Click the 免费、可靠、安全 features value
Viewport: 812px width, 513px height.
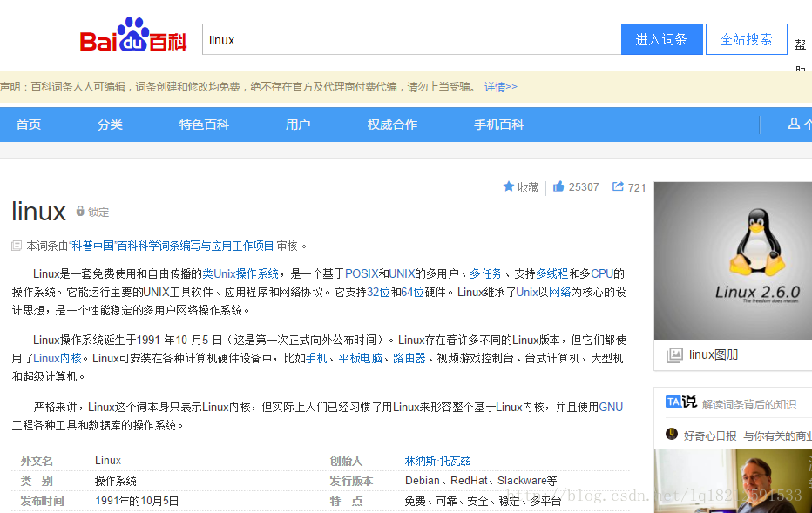pos(483,501)
